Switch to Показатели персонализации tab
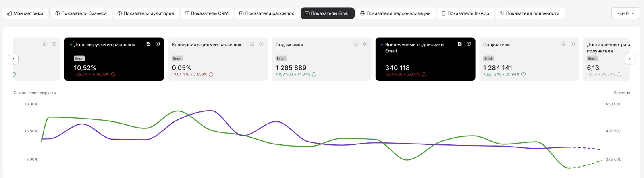The width and height of the screenshot is (644, 178). point(396,13)
